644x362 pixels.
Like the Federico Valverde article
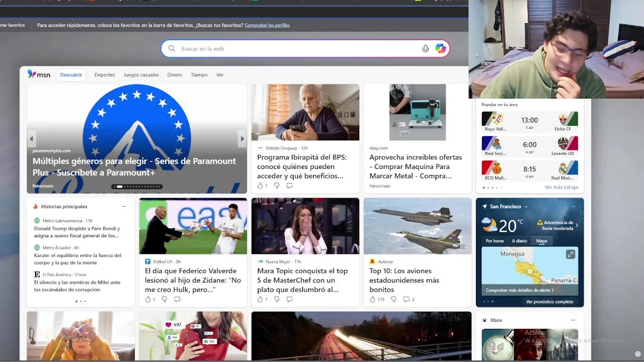pyautogui.click(x=148, y=299)
